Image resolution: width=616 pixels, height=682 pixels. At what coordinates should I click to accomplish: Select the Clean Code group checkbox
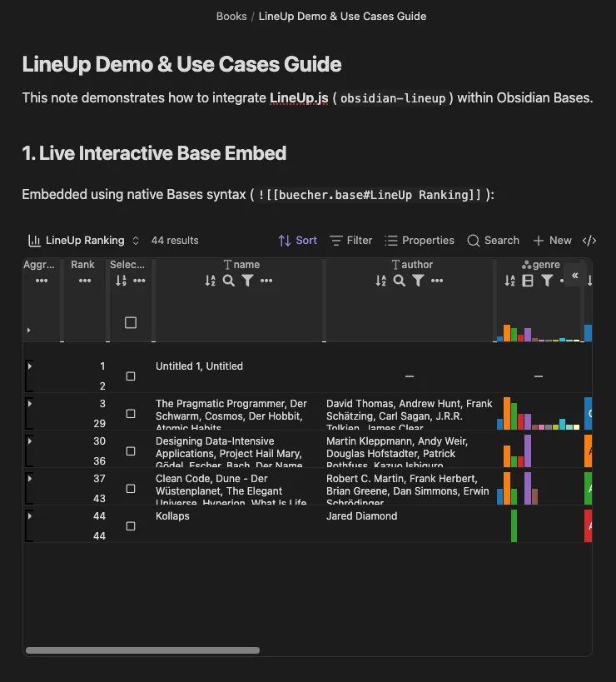(131, 489)
